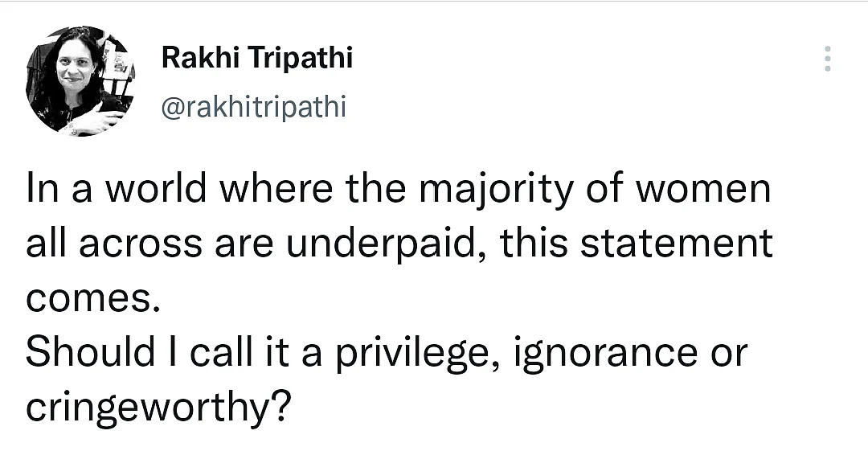Click the word 'women' in the first line
868x451 pixels.
click(703, 190)
